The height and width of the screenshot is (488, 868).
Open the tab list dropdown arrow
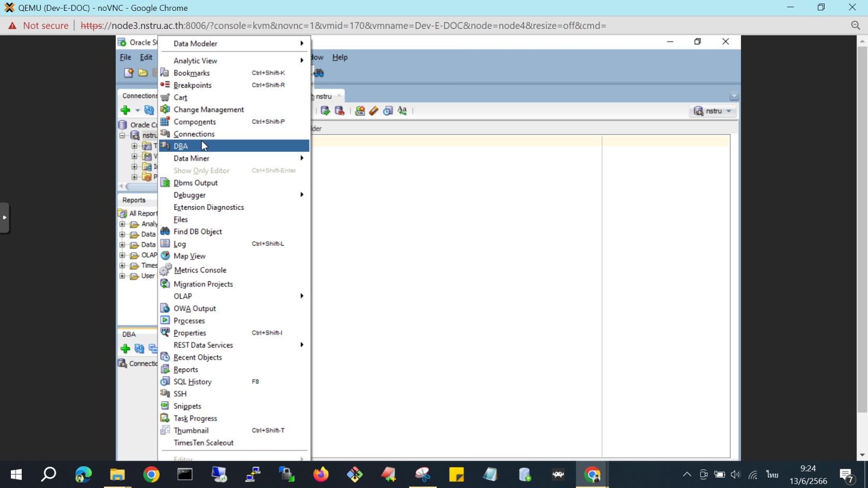pos(734,97)
